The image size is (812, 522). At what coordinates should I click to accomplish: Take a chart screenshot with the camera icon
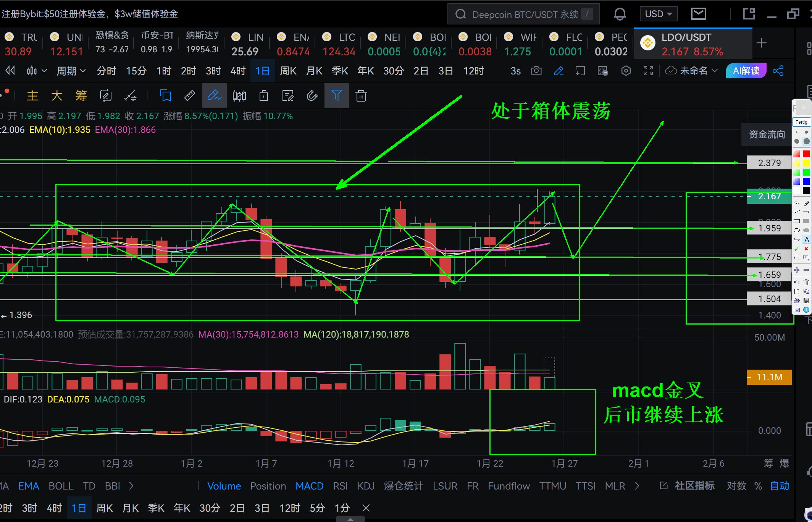pyautogui.click(x=536, y=71)
